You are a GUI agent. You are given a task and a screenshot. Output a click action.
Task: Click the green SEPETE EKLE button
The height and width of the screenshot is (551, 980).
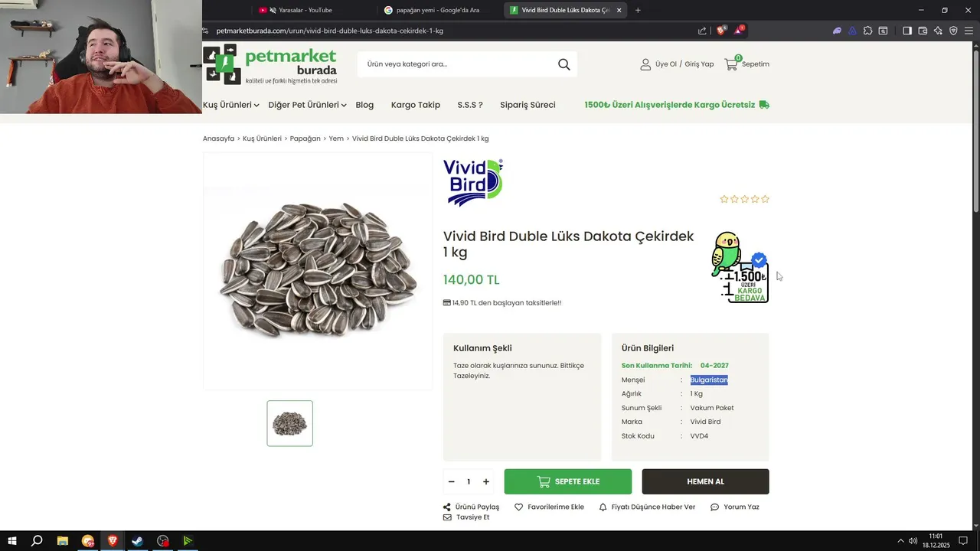568,482
